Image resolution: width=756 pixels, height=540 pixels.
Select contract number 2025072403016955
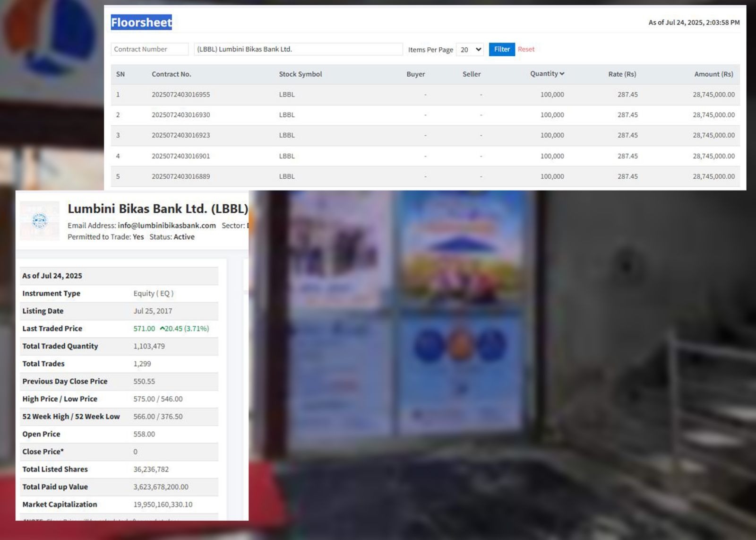[x=180, y=95]
